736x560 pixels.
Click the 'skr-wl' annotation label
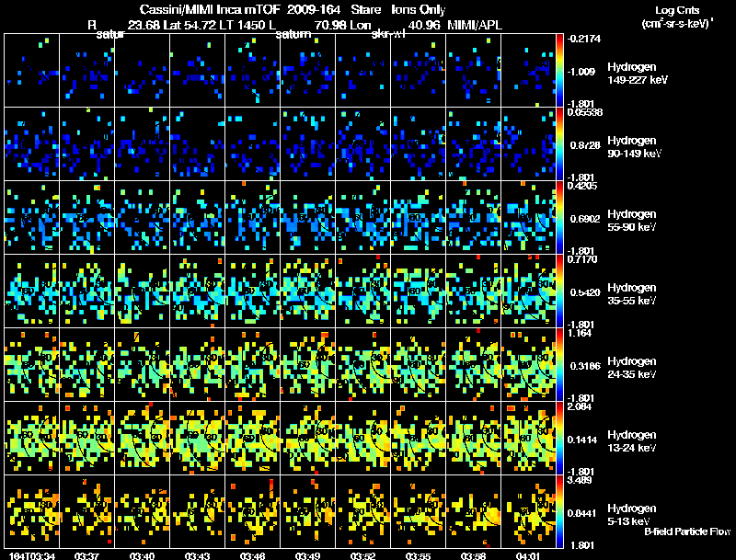pos(388,34)
